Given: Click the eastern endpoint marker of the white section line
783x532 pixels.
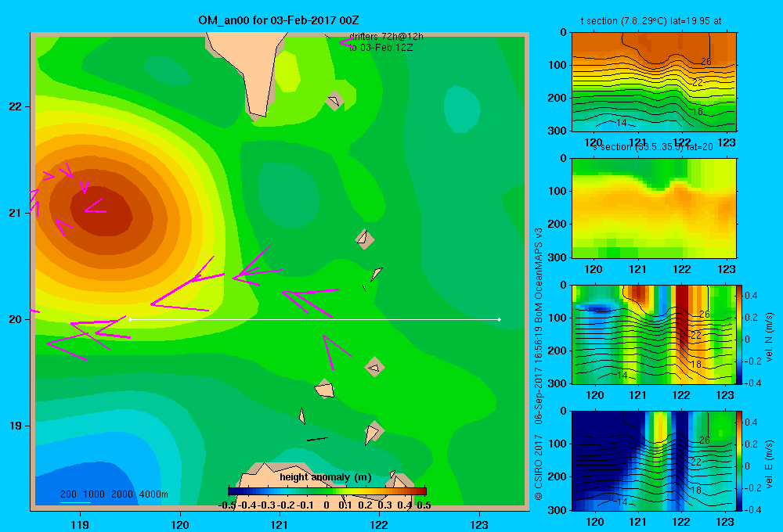Looking at the screenshot, I should (x=500, y=319).
